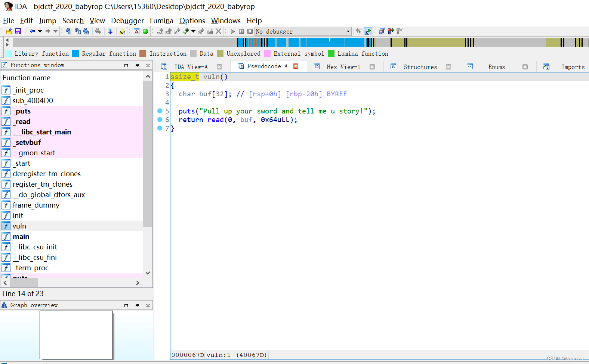Viewport: 589px width, 364px height.
Task: Terminate process with the stop button
Action: (250, 31)
